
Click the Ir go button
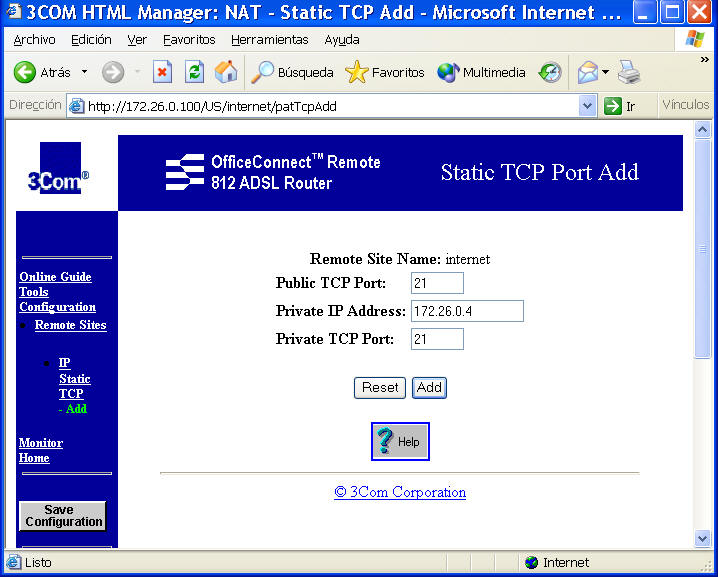point(620,106)
